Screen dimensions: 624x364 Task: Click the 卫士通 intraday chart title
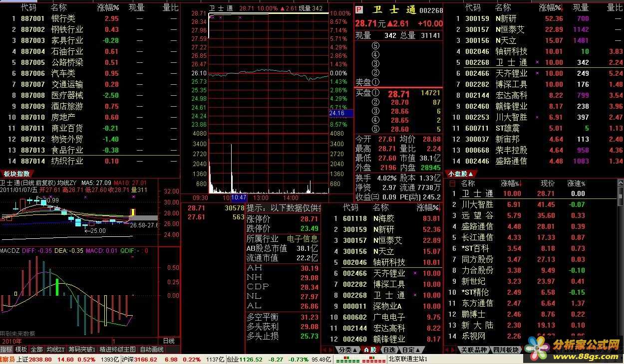(x=221, y=8)
